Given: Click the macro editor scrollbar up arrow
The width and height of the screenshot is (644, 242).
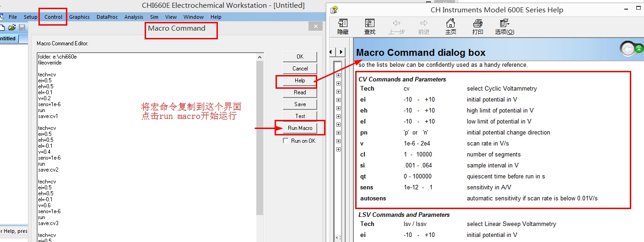Looking at the screenshot, I should (260, 57).
